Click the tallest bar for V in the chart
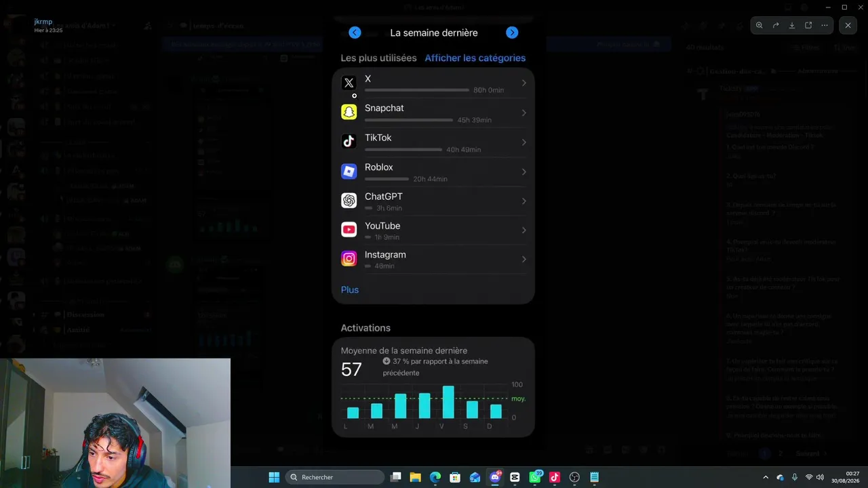 tap(448, 402)
